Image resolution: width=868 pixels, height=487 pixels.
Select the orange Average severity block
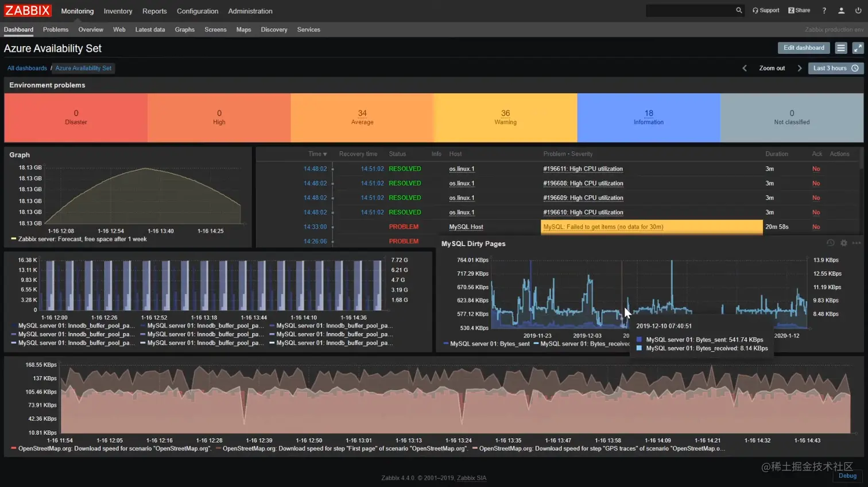tap(362, 117)
